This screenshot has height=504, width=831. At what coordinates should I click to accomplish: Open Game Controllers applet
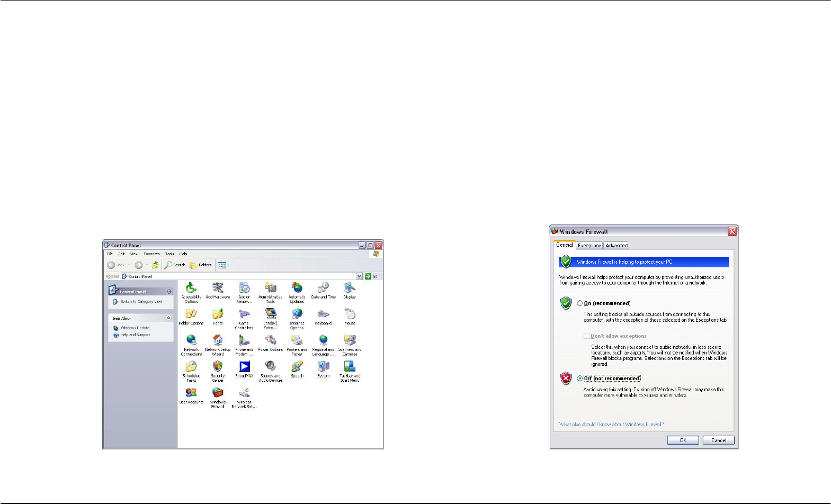tap(244, 319)
